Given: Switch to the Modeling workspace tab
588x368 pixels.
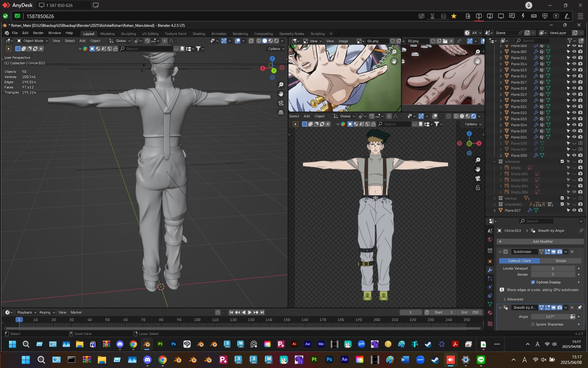Looking at the screenshot, I should click(107, 34).
